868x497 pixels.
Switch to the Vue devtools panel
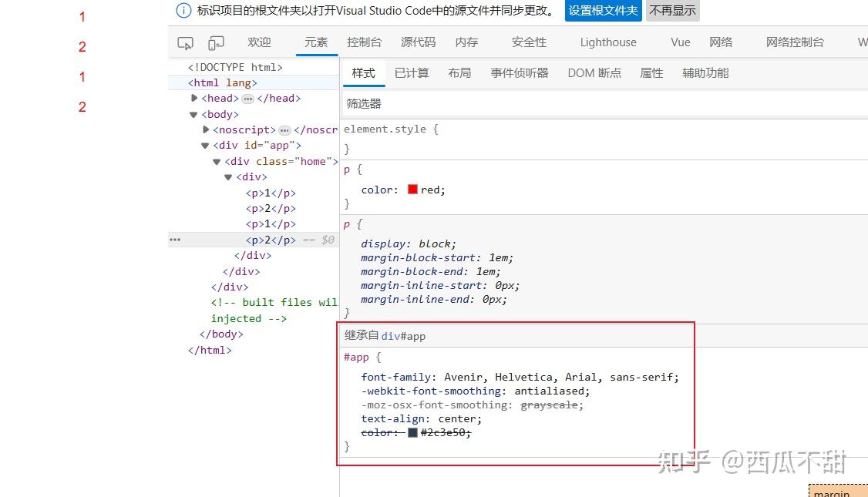coord(679,42)
